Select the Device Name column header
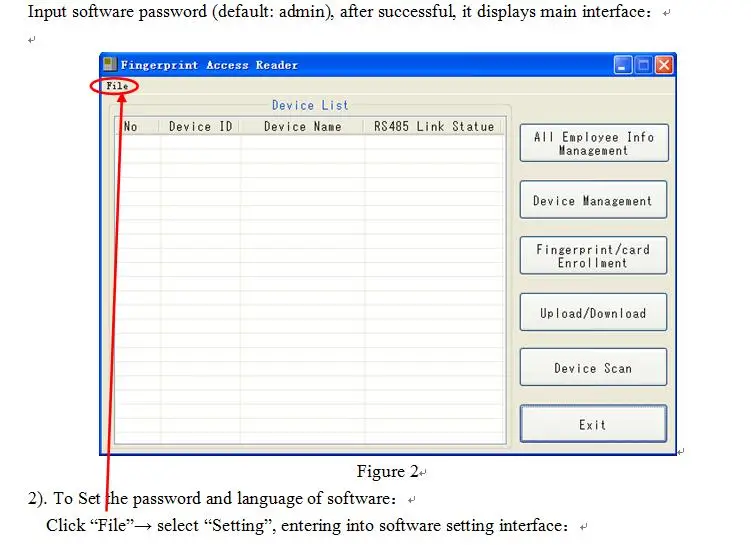Image resolution: width=751 pixels, height=545 pixels. [302, 127]
